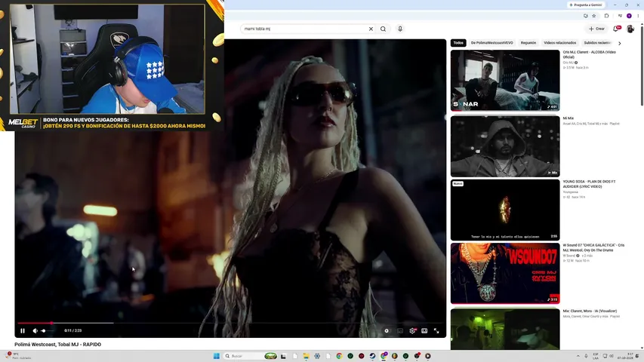
Task: Open the browser extensions puzzle icon
Action: [606, 16]
